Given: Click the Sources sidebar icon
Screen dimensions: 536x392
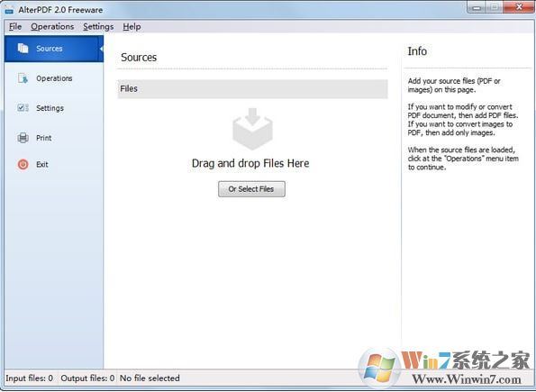Looking at the screenshot, I should click(23, 49).
